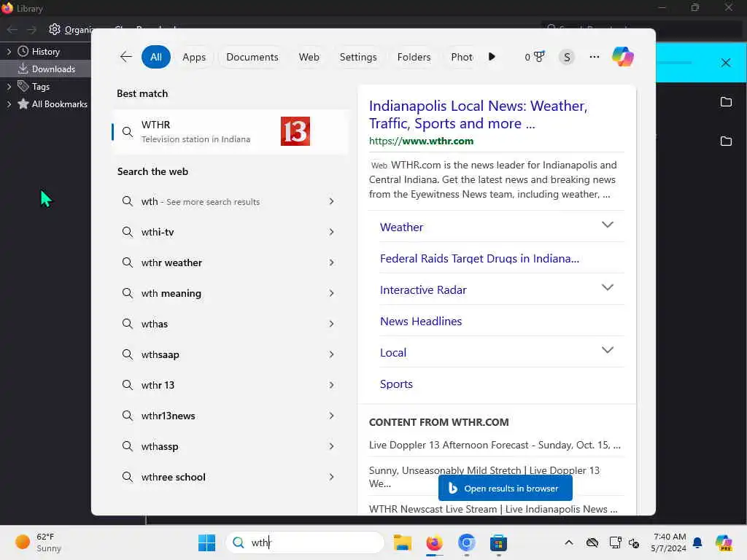The width and height of the screenshot is (747, 560).
Task: Switch to the Folders filter tab
Action: click(x=414, y=57)
